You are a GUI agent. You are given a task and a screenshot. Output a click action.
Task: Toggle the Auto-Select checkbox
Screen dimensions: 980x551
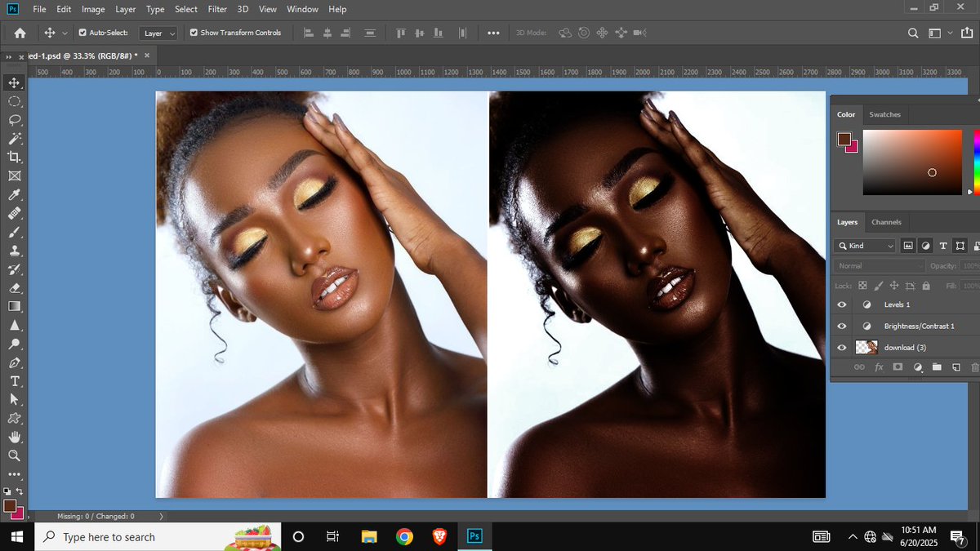(82, 33)
